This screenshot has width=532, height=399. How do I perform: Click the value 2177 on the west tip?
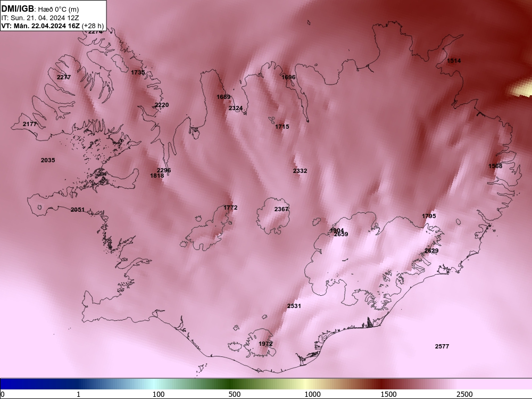pyautogui.click(x=30, y=124)
